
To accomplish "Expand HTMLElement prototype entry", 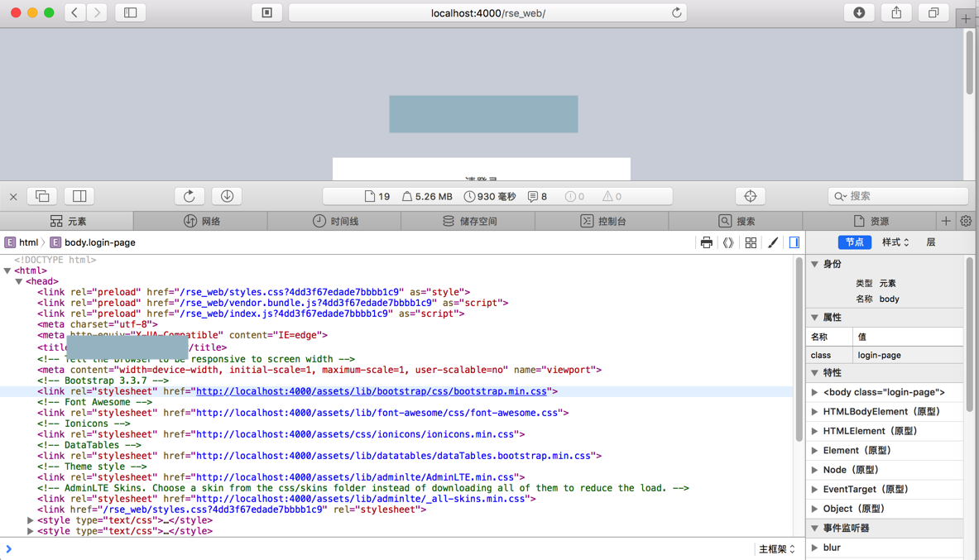I will pyautogui.click(x=815, y=432).
